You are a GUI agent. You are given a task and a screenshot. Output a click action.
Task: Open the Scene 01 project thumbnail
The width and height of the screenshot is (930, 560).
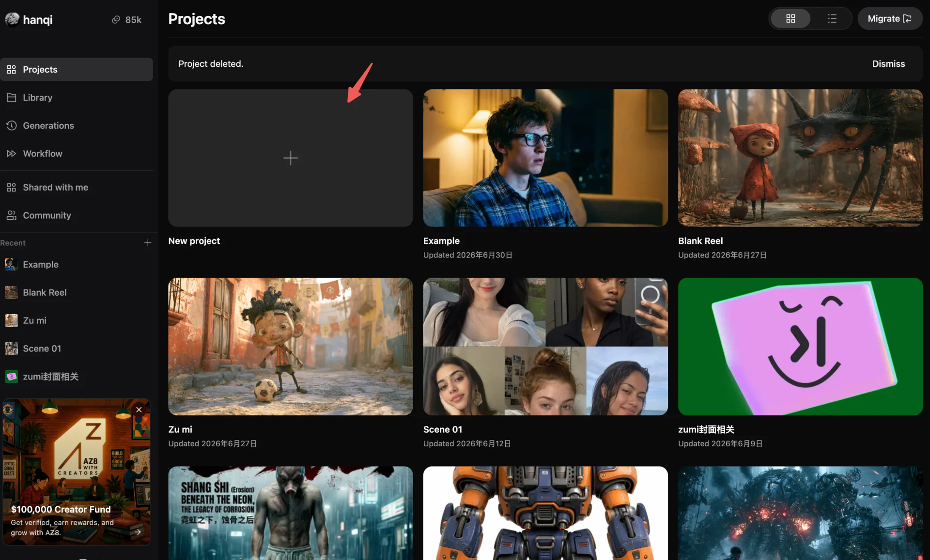tap(545, 347)
